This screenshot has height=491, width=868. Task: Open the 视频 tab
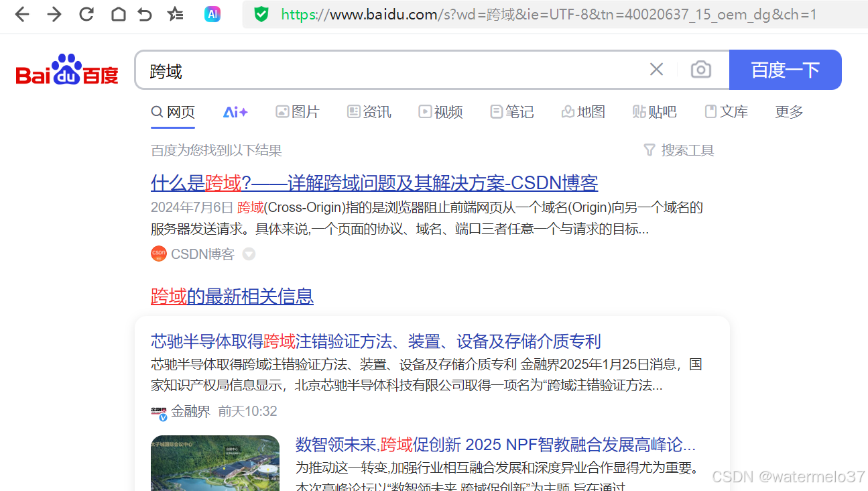(x=440, y=112)
